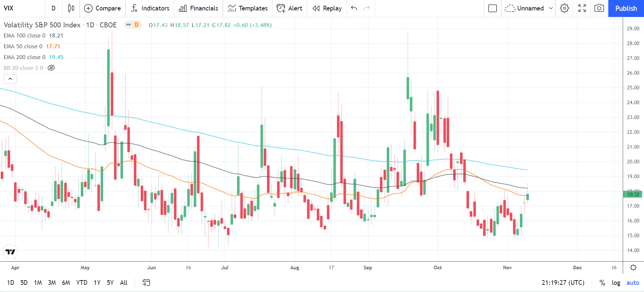Click the Compare button
Viewport: 644px width, 292px height.
(x=102, y=8)
